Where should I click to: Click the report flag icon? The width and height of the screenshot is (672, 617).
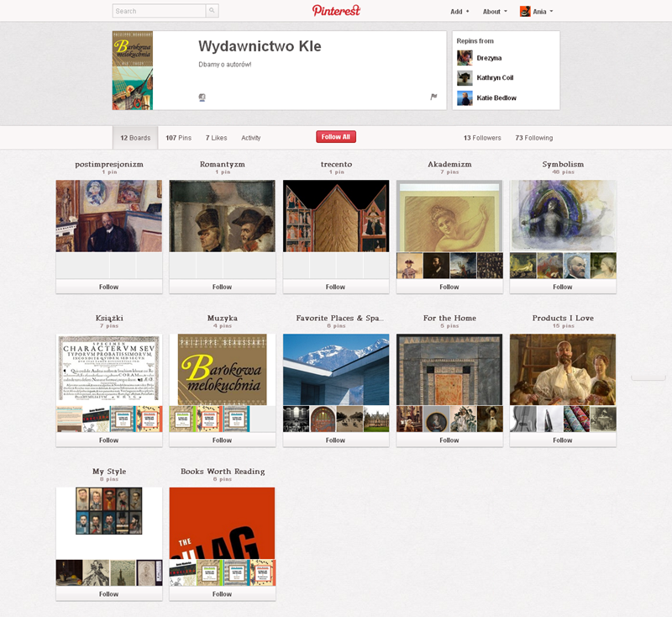coord(433,97)
